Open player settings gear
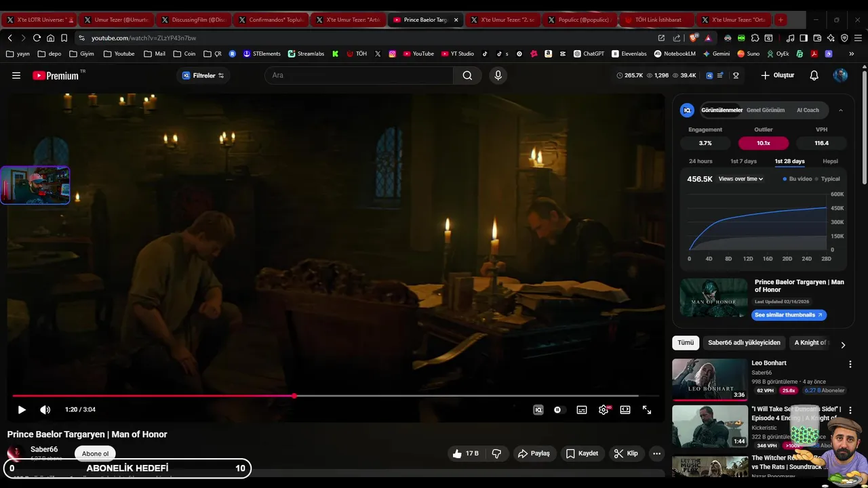 (604, 409)
